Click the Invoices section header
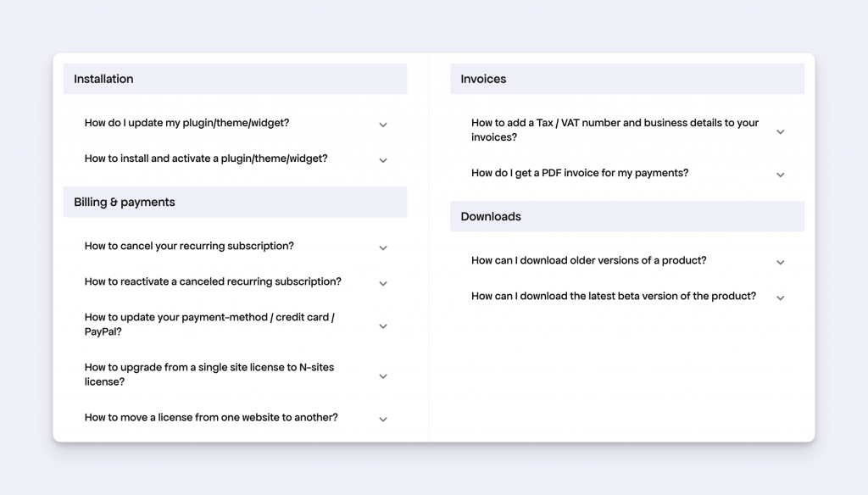This screenshot has height=495, width=868. pos(482,79)
